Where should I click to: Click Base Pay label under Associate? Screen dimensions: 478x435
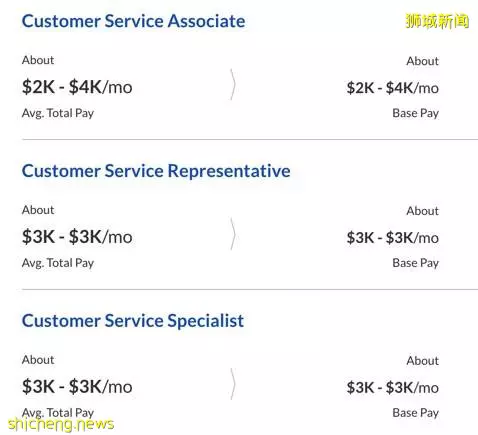[415, 113]
